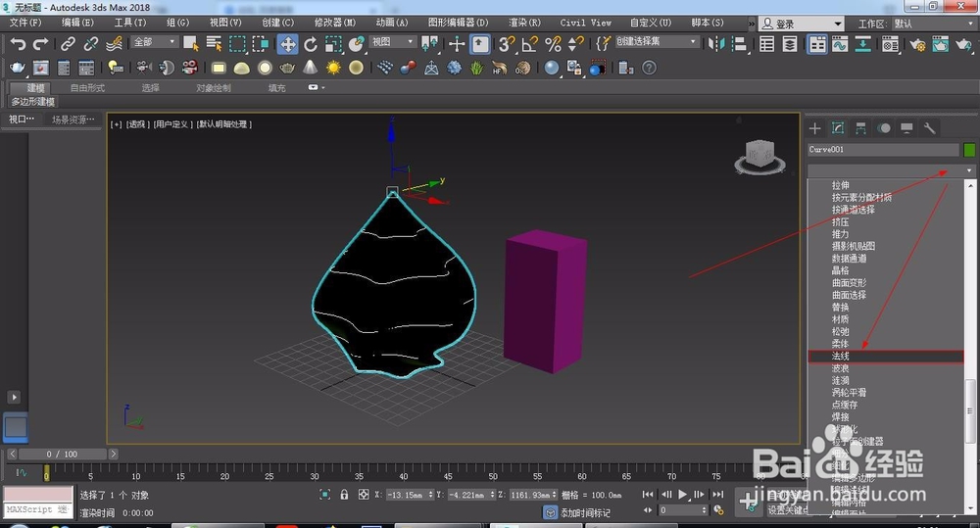Image resolution: width=980 pixels, height=528 pixels.
Task: Toggle the Window/Crossing selection icon
Action: click(261, 44)
